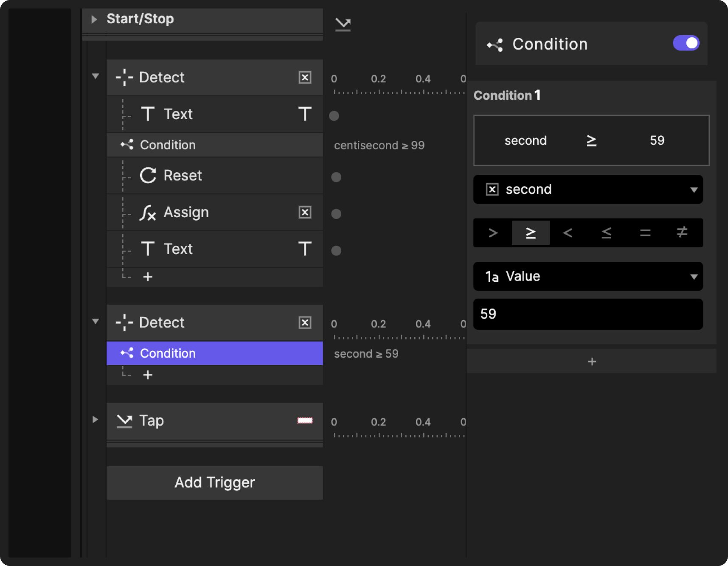Click the red layer swatch on the Tap row
Image resolution: width=728 pixels, height=566 pixels.
pyautogui.click(x=305, y=421)
